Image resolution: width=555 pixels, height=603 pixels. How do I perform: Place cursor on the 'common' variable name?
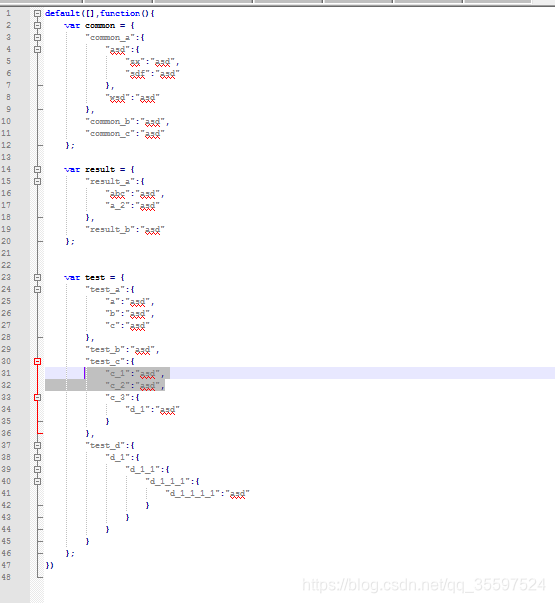tap(100, 25)
